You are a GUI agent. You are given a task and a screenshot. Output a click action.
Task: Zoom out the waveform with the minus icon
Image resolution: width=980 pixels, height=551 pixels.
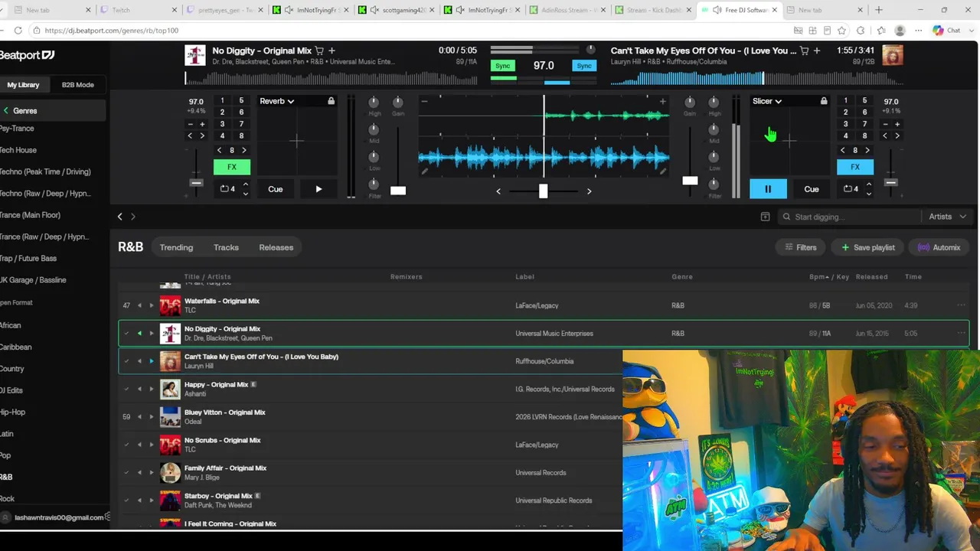(423, 101)
